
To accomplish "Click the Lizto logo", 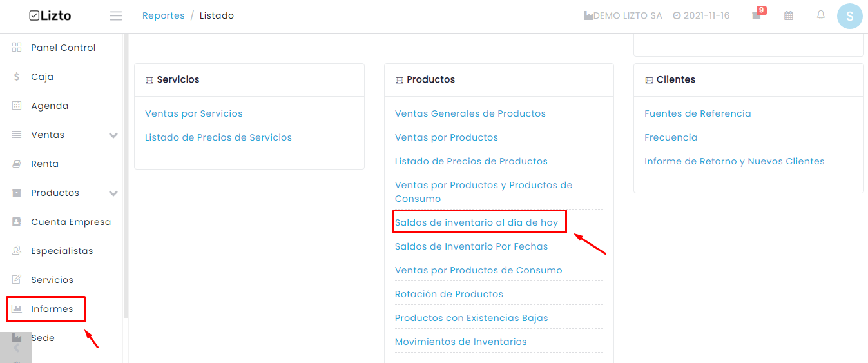I will (x=50, y=16).
